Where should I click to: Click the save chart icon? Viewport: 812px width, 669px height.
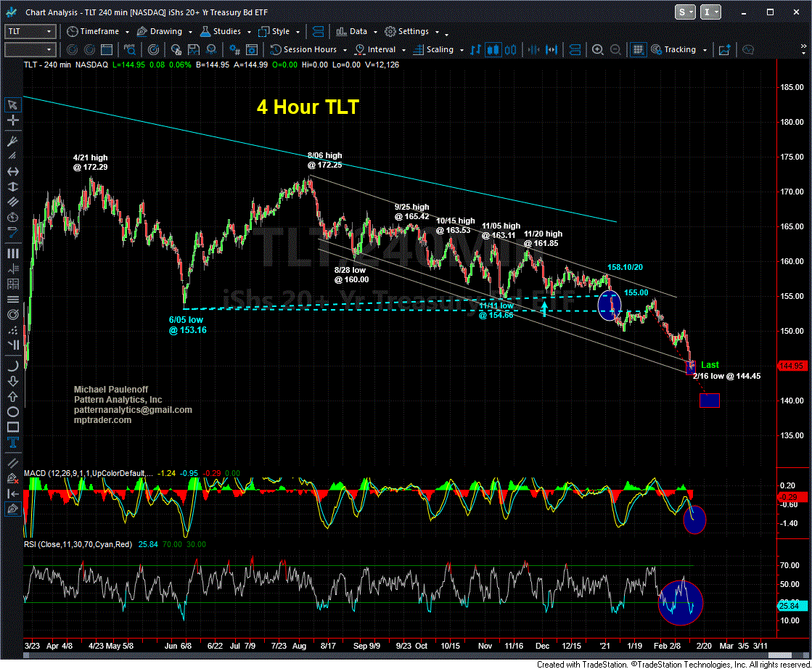[x=194, y=50]
